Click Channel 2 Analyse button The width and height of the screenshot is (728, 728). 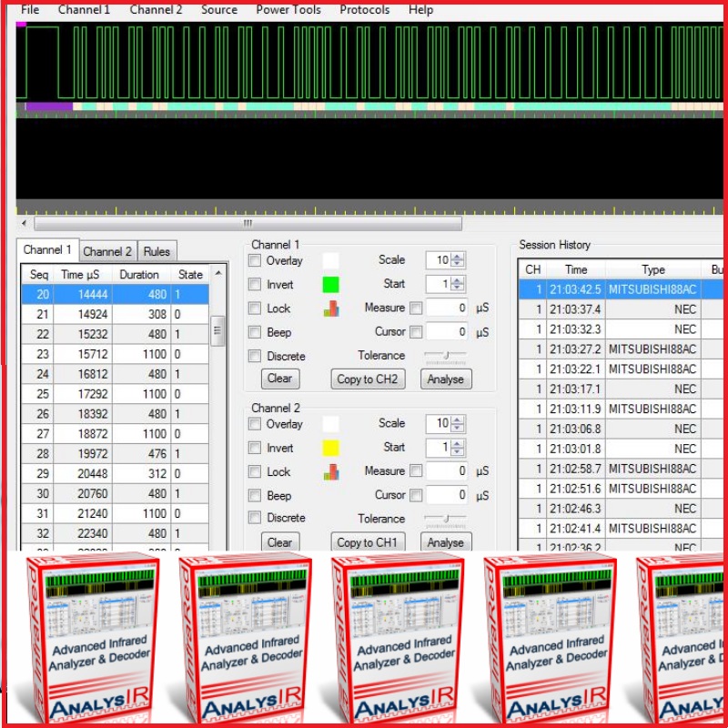(x=446, y=541)
